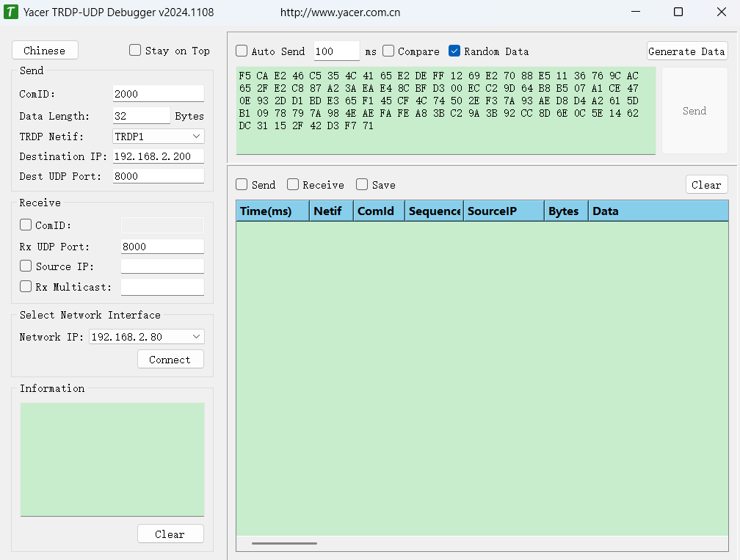Enable Stay on Top
Viewport: 740px width, 560px height.
(x=135, y=51)
